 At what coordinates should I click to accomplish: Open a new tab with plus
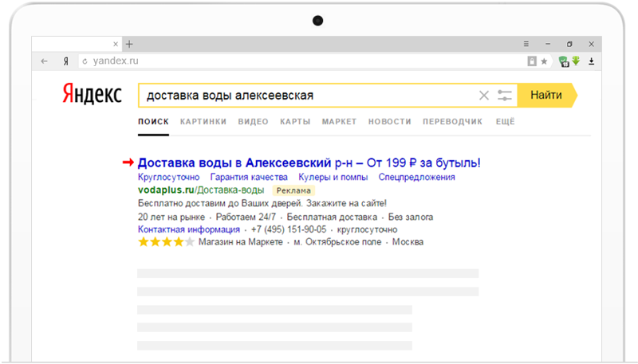pos(129,44)
